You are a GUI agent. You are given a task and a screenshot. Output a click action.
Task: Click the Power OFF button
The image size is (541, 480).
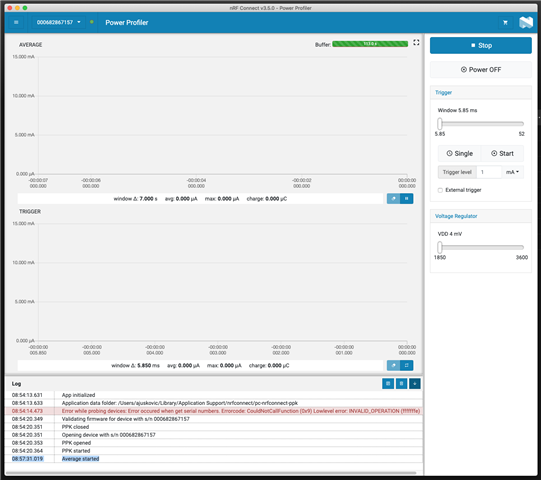click(x=481, y=70)
